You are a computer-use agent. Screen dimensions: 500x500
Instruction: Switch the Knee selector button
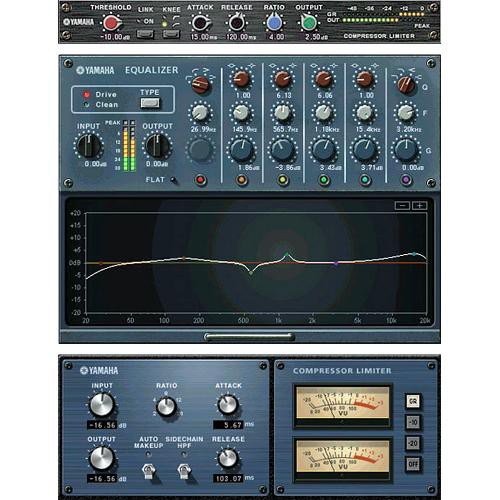coord(171,34)
